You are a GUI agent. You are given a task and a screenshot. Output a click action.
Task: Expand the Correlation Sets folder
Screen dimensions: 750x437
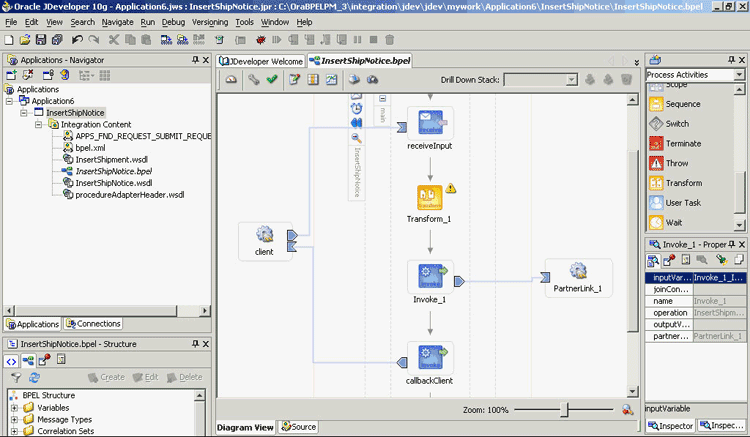pyautogui.click(x=14, y=431)
